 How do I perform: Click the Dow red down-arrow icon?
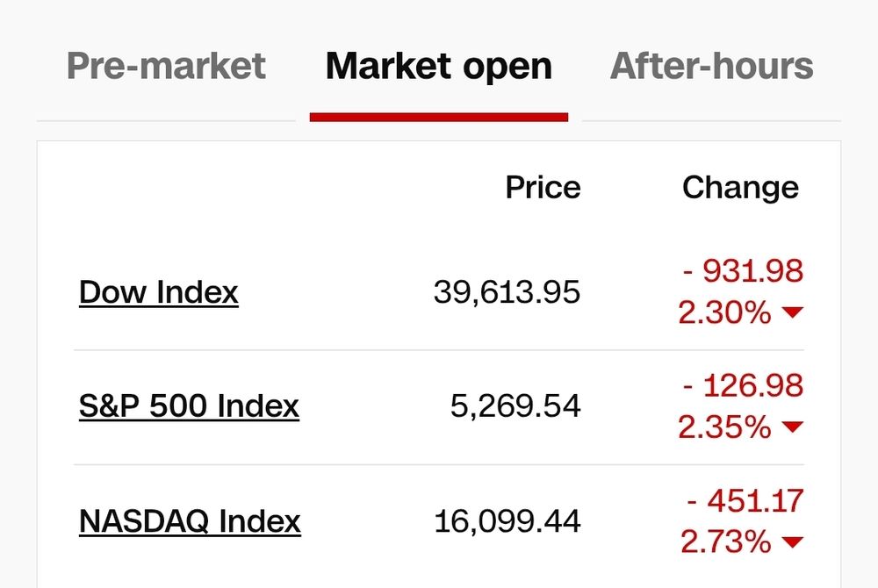click(x=793, y=312)
